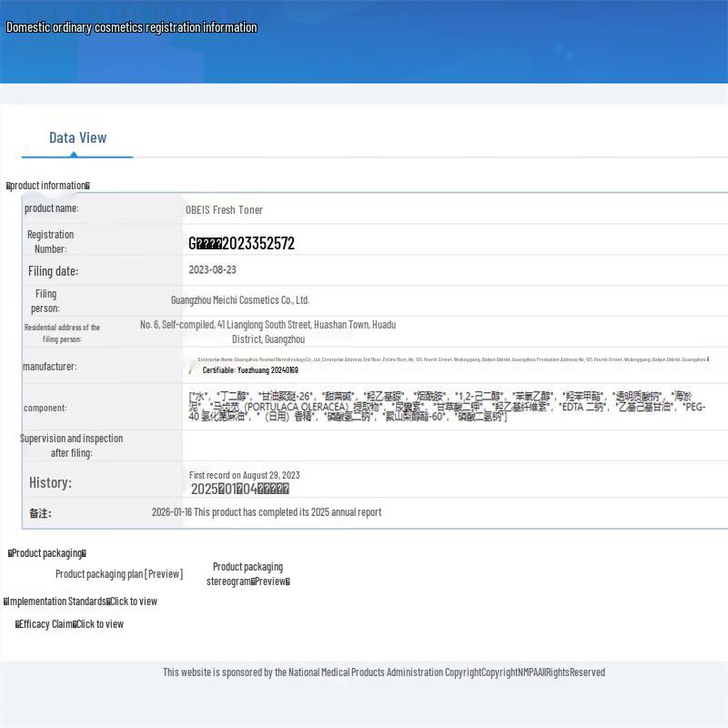Click the Product packaging section heading
728x728 pixels.
pyautogui.click(x=47, y=553)
